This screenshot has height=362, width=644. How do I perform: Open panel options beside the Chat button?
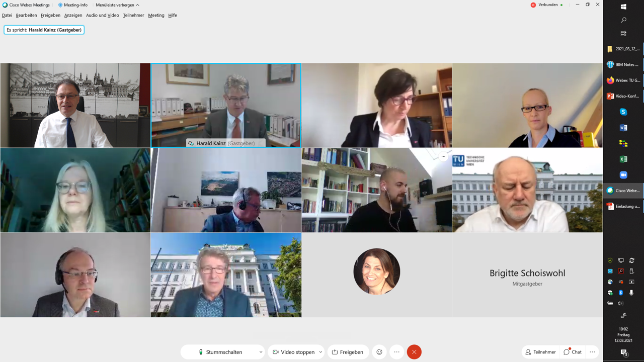pos(592,352)
